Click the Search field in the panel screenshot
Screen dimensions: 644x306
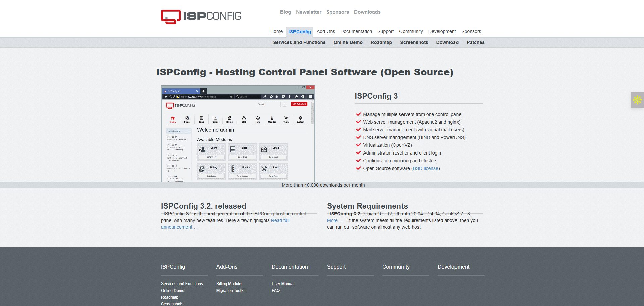click(268, 104)
